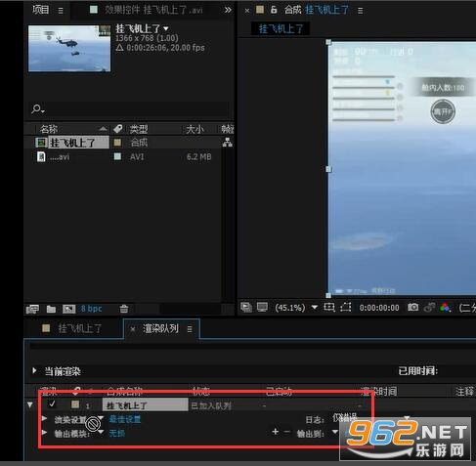Open the 合成 viewer panel menu
This screenshot has height=466, width=476.
[360, 11]
